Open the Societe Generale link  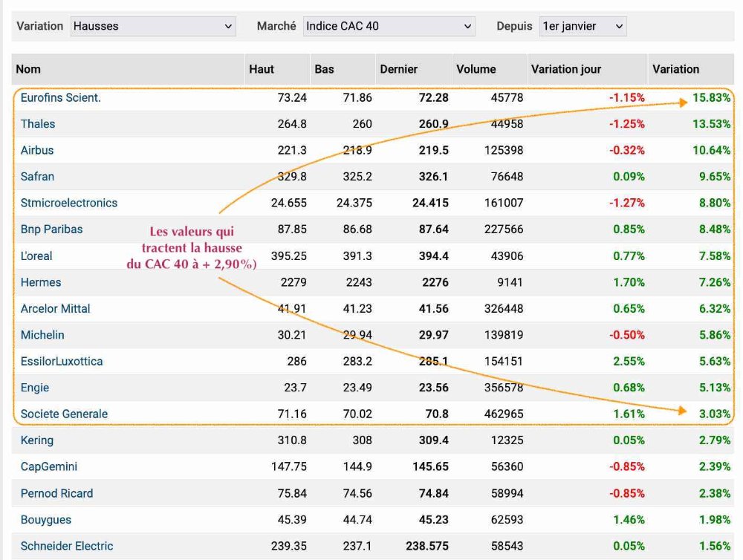tap(64, 414)
